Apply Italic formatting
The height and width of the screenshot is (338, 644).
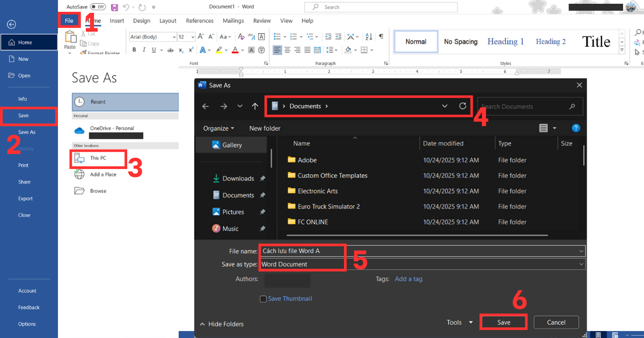pos(144,49)
